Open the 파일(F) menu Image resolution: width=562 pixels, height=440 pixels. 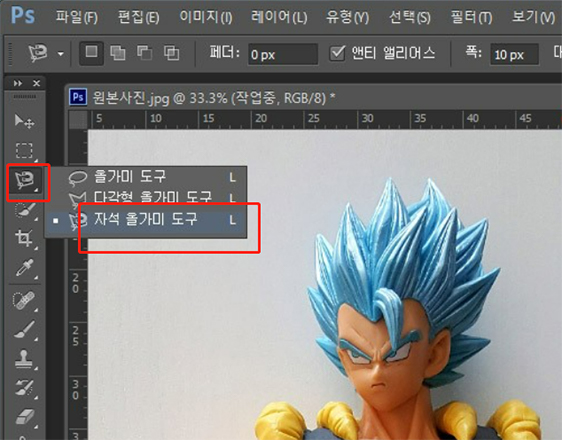[77, 17]
